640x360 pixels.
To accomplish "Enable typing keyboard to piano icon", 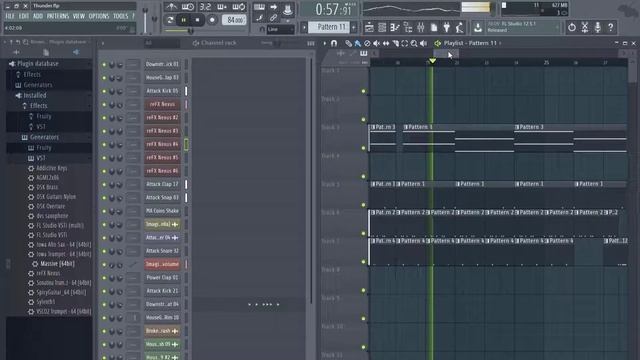I will pyautogui.click(x=259, y=7).
